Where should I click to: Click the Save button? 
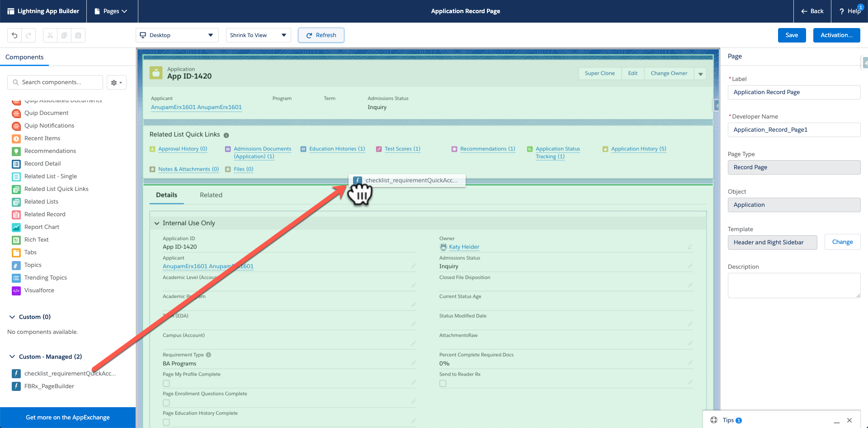click(x=792, y=35)
